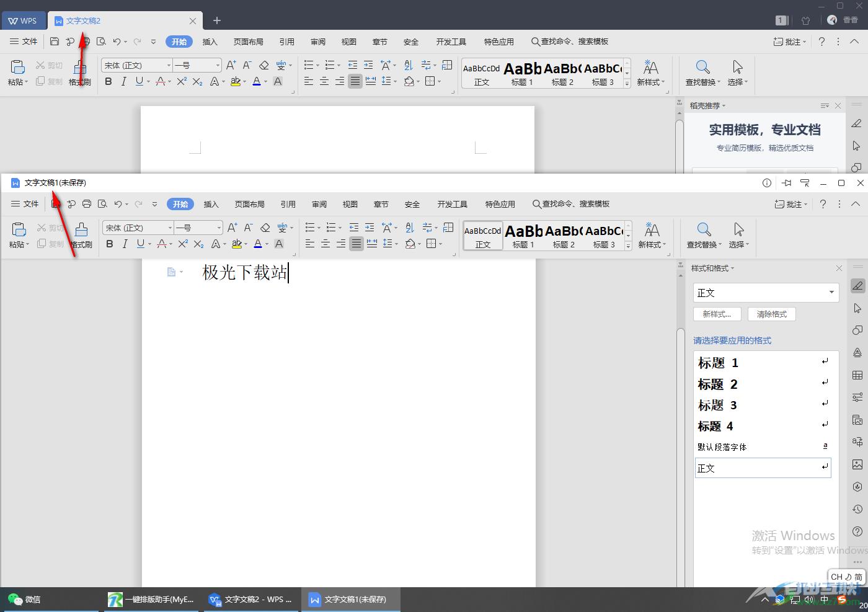The width and height of the screenshot is (868, 612).
Task: Open image tool in 文字文稿1 right sidebar
Action: point(857,464)
